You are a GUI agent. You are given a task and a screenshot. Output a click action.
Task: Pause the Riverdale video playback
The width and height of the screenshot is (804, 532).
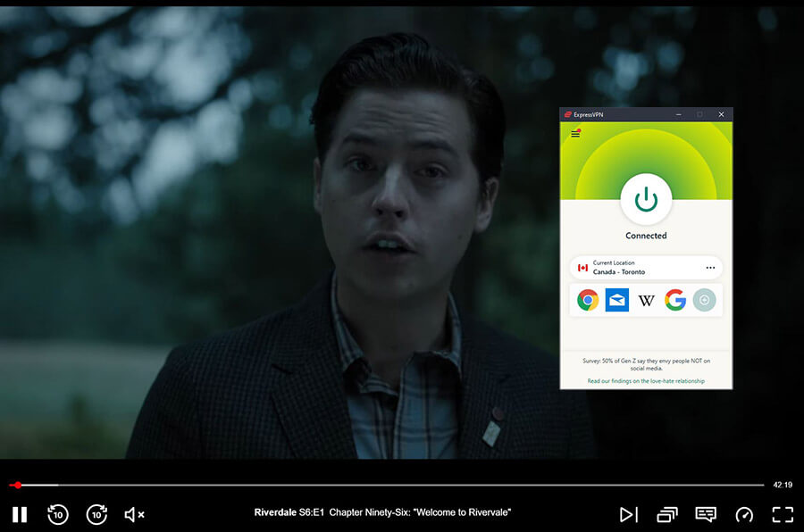click(20, 514)
